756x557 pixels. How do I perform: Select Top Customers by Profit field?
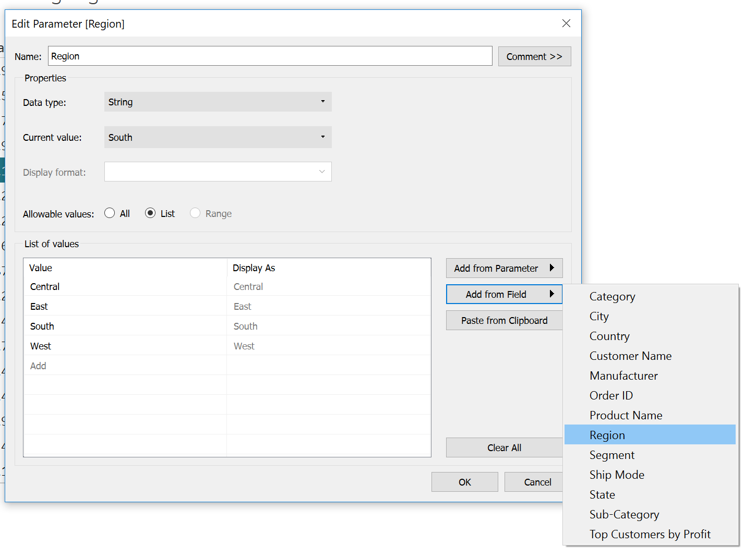pyautogui.click(x=650, y=534)
